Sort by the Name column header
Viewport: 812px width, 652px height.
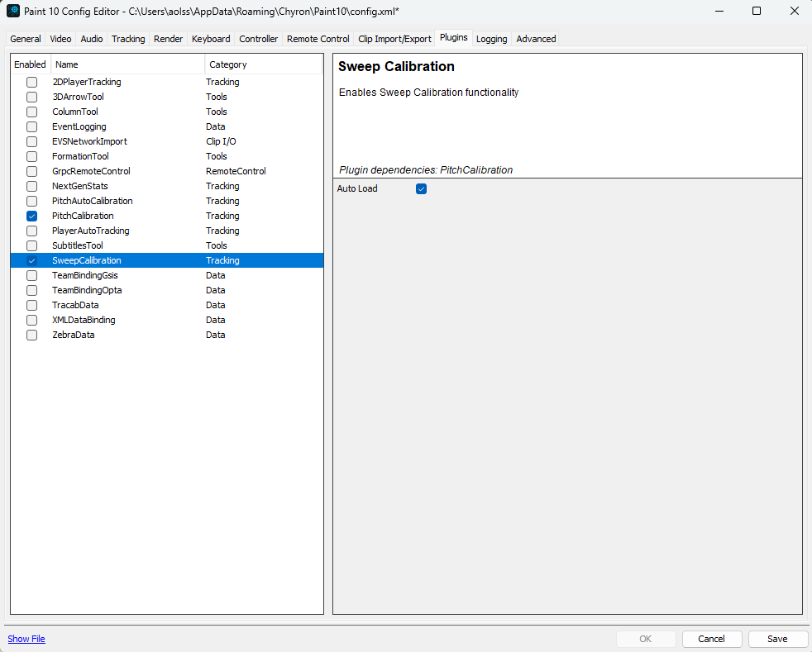128,64
